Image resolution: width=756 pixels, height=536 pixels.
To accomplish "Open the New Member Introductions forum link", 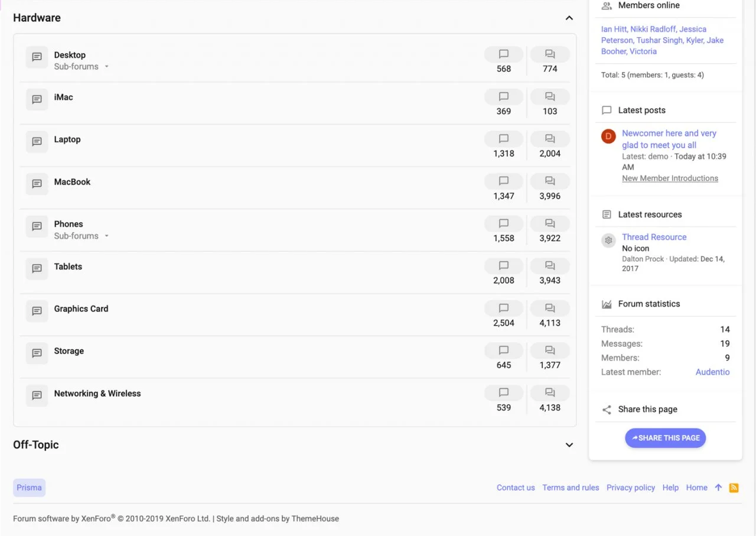I will [670, 178].
